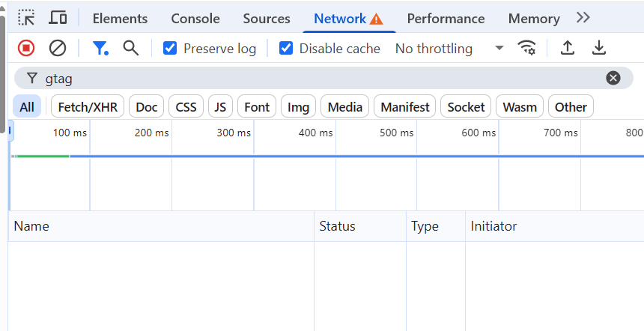Uncheck the Disable cache checkbox

(286, 49)
